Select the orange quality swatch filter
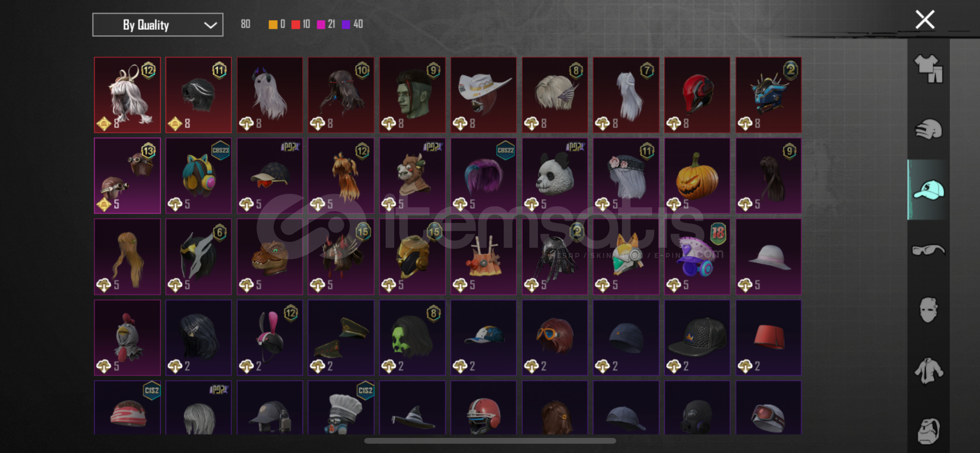Image resolution: width=980 pixels, height=453 pixels. (273, 24)
